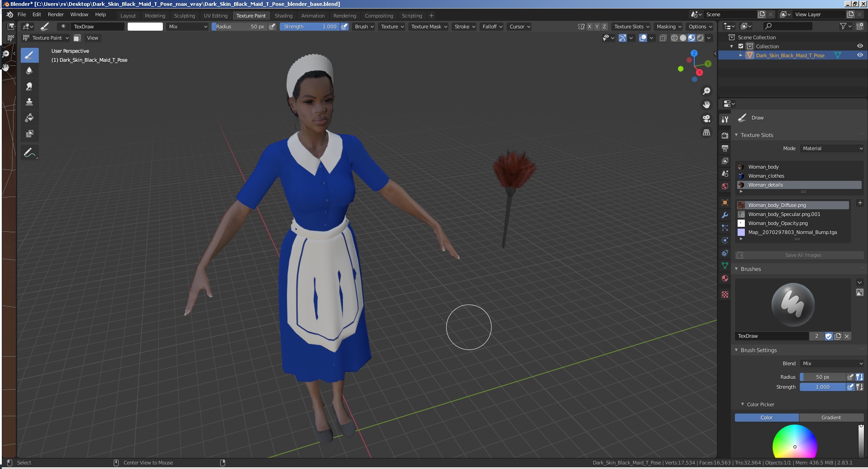Switch to rendered viewport shading
This screenshot has width=868, height=469.
pyautogui.click(x=700, y=38)
